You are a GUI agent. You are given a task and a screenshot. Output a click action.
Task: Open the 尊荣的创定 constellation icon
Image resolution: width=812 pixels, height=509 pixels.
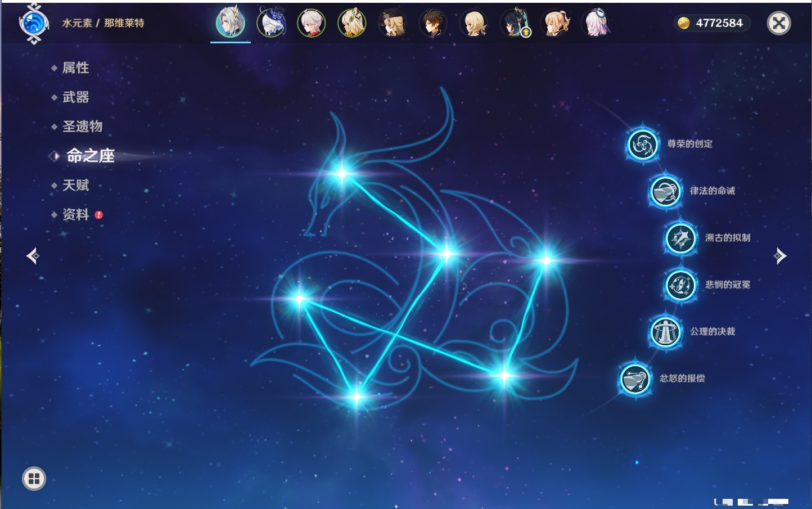pos(642,145)
